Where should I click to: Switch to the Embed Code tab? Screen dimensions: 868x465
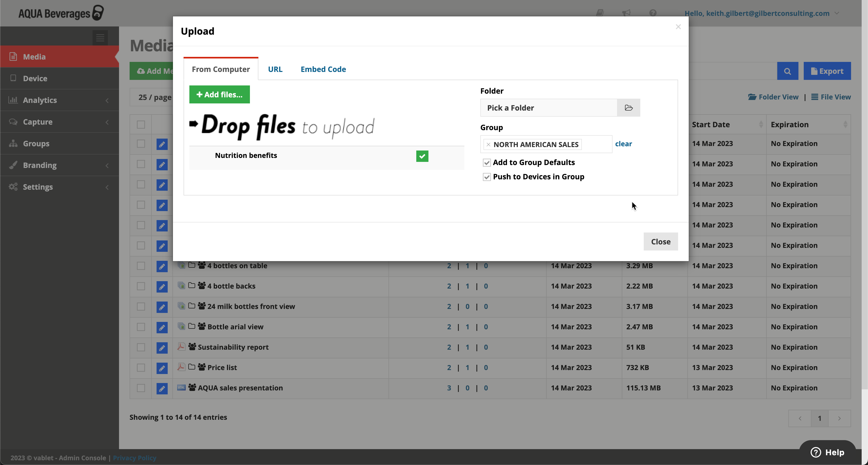coord(323,69)
